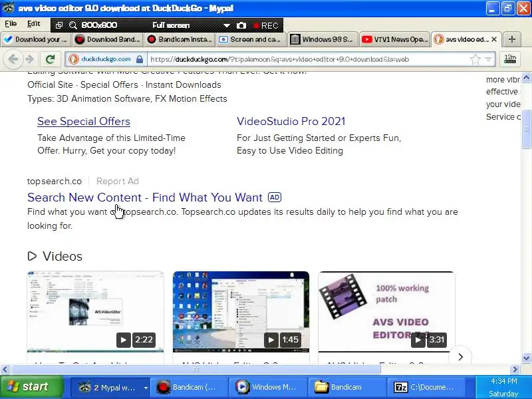Bookmark this page with the star icon
The image size is (532, 399).
(x=475, y=59)
